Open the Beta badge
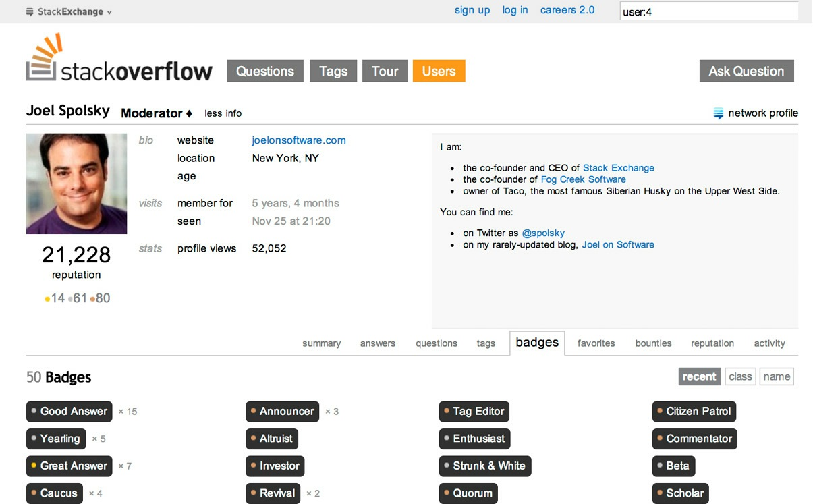Screen dimensions: 813x504 673,466
